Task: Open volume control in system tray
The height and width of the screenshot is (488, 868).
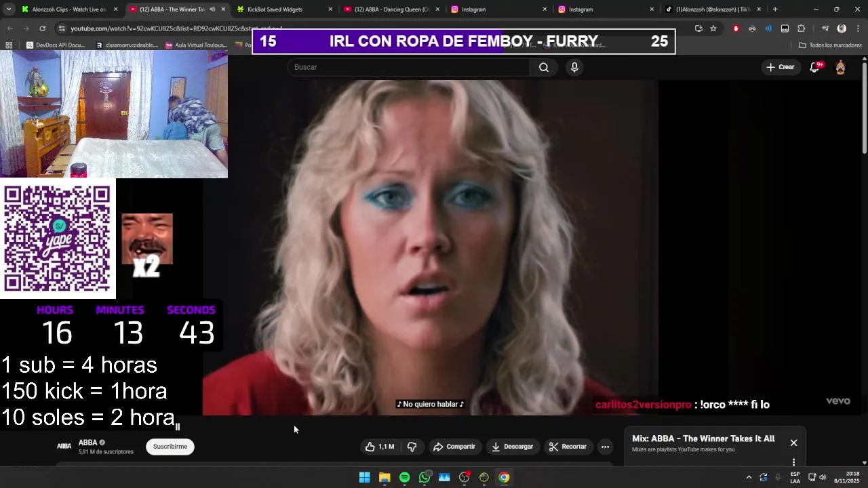Action: 823,477
